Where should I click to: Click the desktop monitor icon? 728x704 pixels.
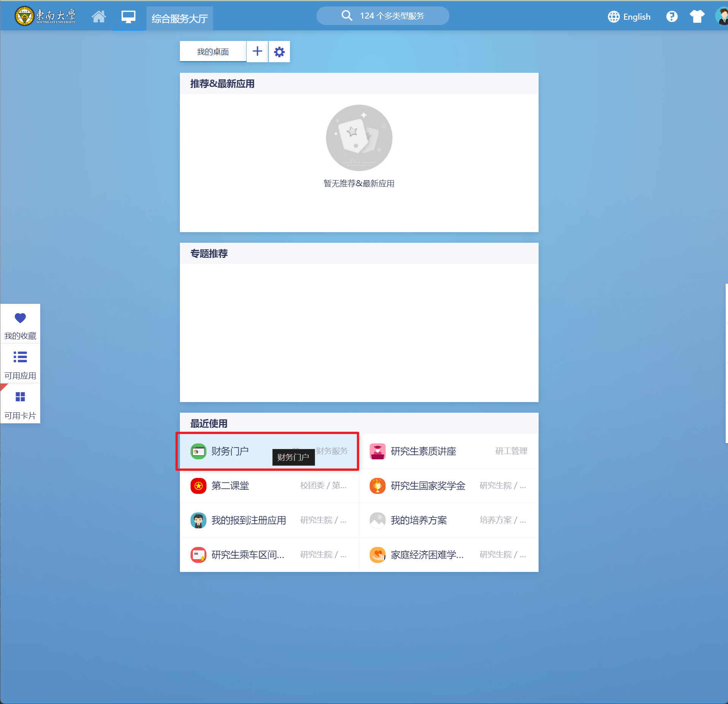coord(128,17)
